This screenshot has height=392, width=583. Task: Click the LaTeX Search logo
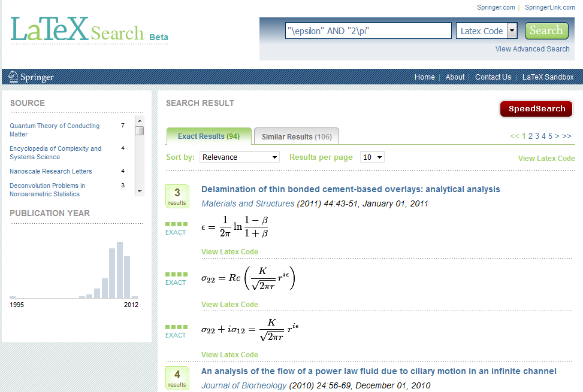click(89, 29)
